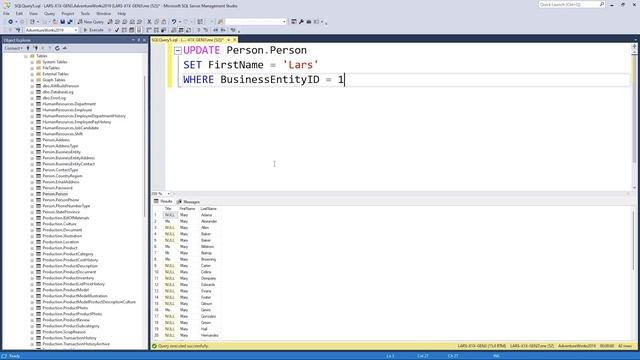Select the External Tables folder
Image resolution: width=640 pixels, height=360 pixels.
(x=56, y=74)
